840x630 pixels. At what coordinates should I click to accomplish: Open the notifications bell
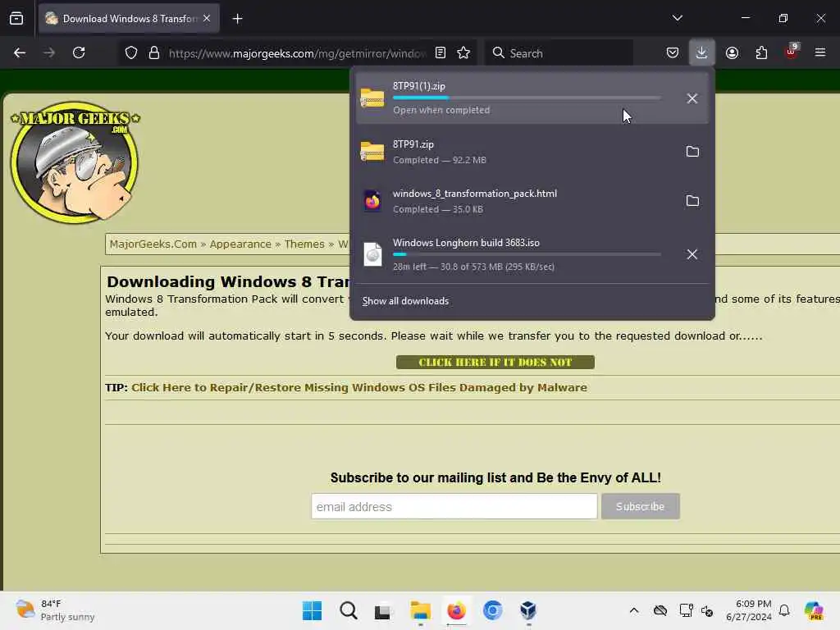pos(784,610)
